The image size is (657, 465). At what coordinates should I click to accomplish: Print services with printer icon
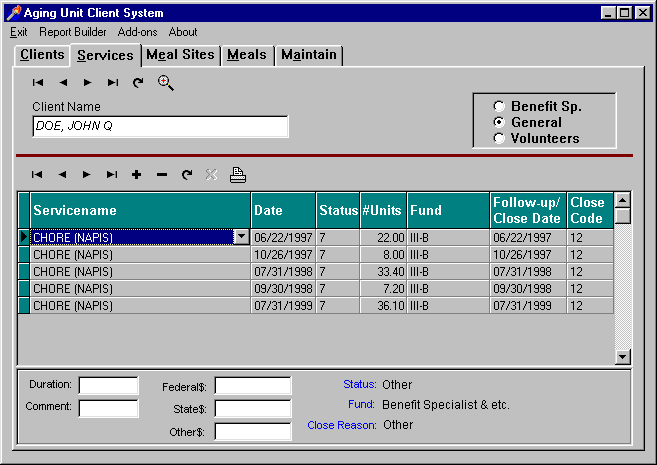pyautogui.click(x=238, y=175)
